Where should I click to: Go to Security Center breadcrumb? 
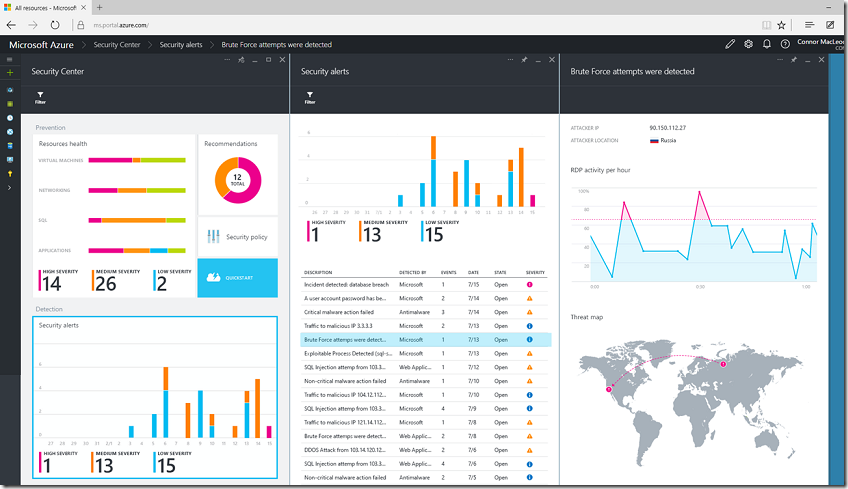[x=116, y=45]
